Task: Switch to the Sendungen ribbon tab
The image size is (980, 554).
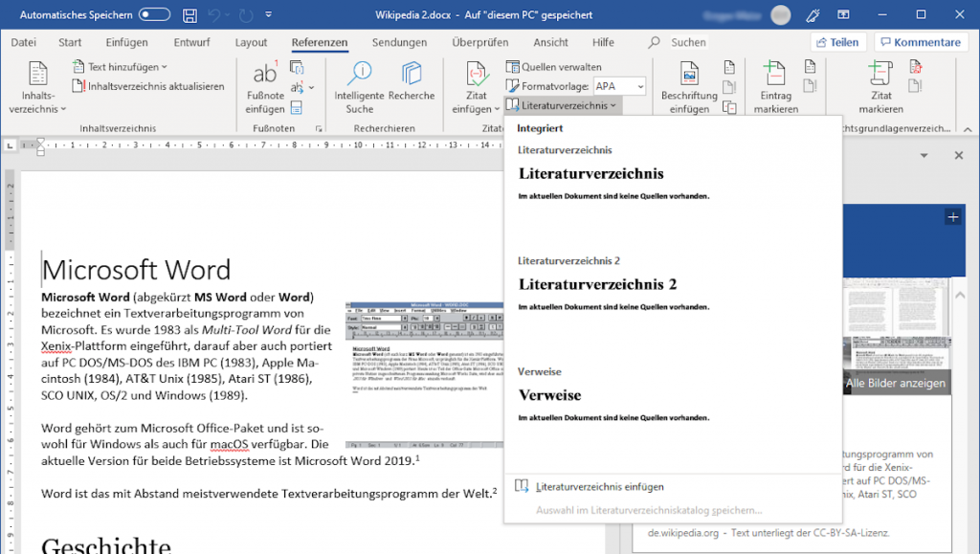Action: tap(399, 42)
